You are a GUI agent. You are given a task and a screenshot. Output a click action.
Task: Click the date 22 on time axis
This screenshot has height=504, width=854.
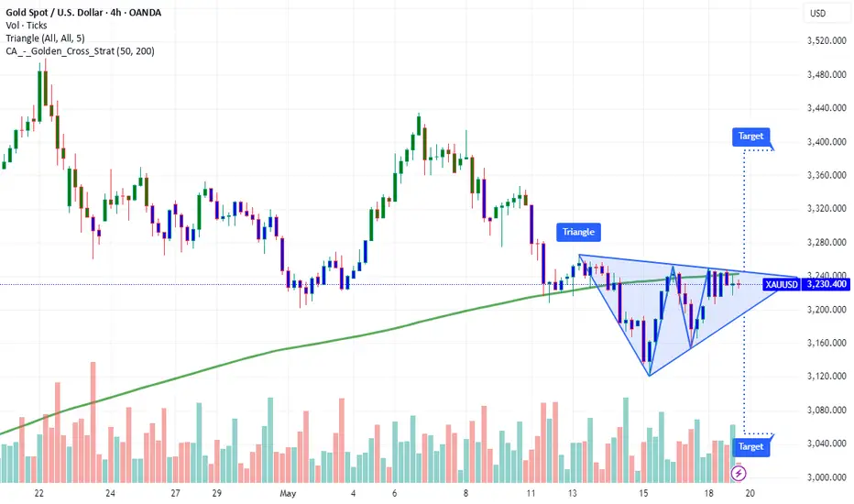[38, 493]
